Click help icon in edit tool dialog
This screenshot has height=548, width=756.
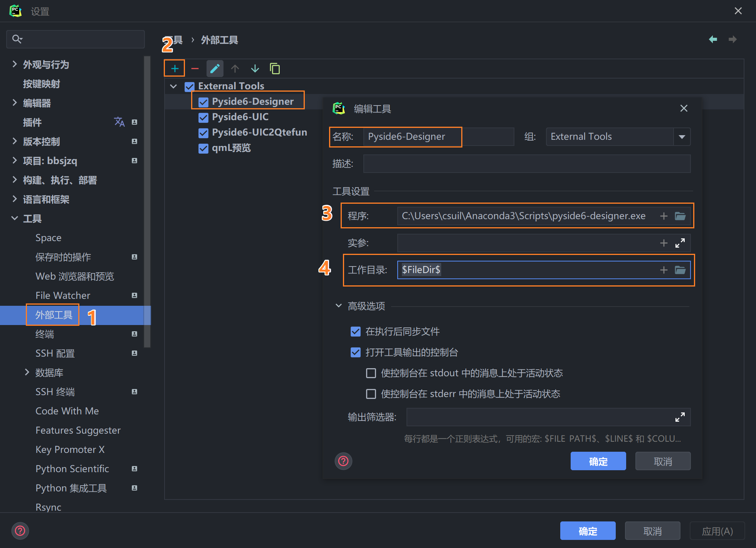click(343, 461)
